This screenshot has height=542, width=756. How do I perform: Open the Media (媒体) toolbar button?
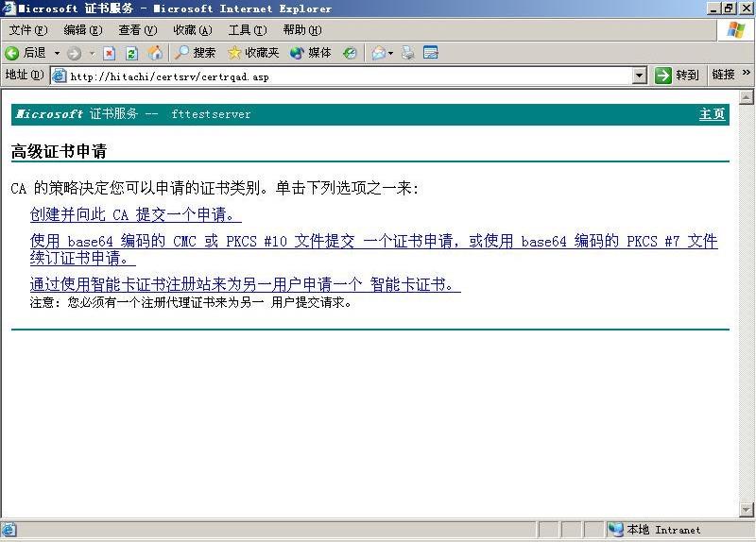(311, 53)
